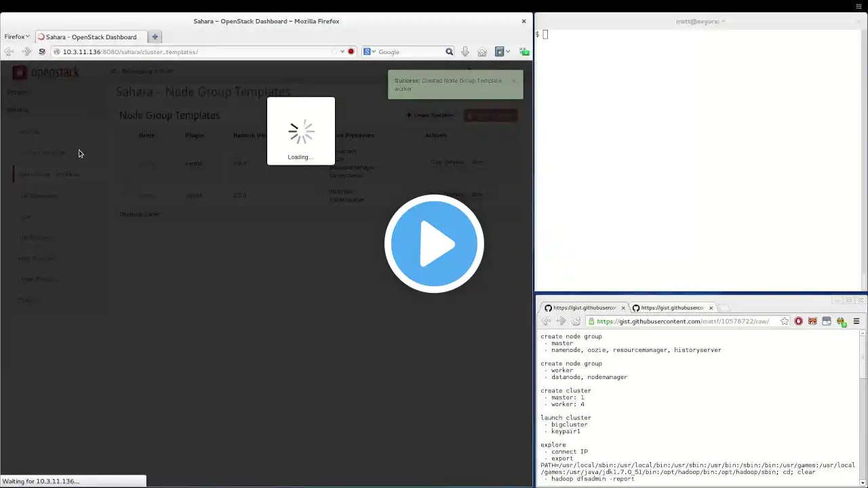Click inside the terminal prompt

click(x=545, y=34)
